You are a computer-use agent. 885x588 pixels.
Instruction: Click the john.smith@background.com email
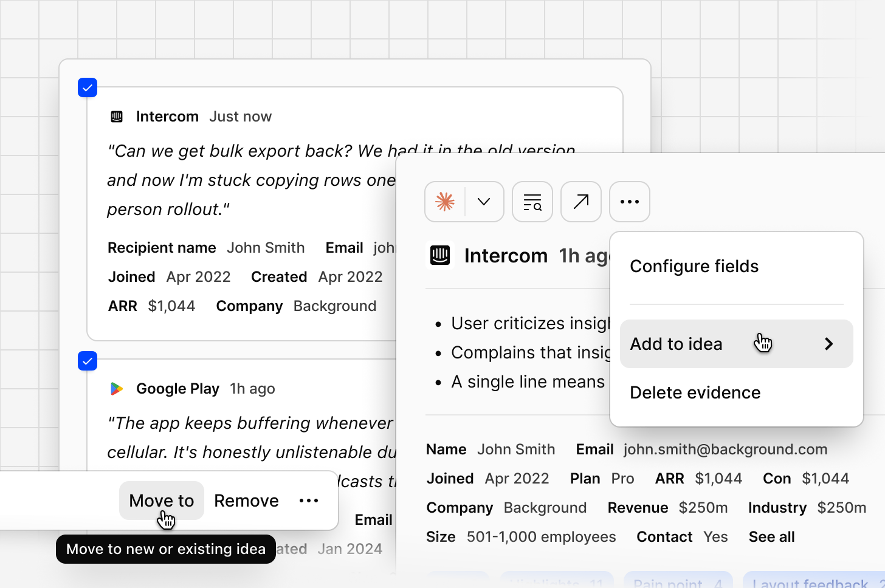tap(725, 450)
